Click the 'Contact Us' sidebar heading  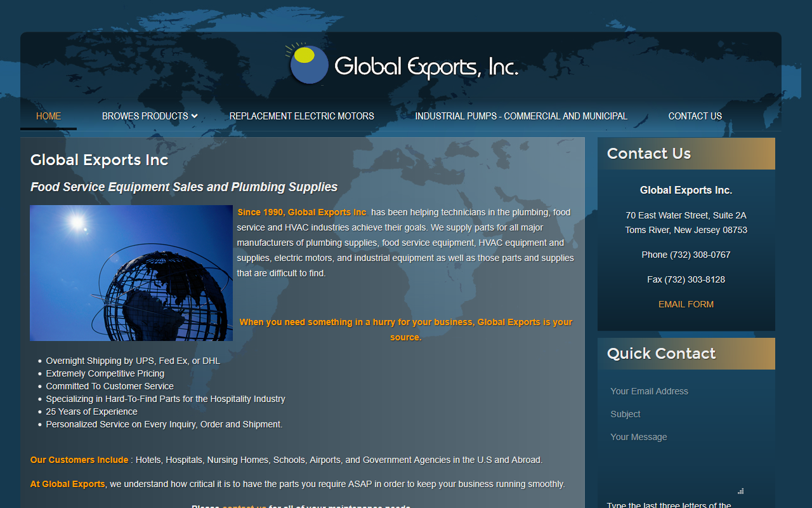649,154
